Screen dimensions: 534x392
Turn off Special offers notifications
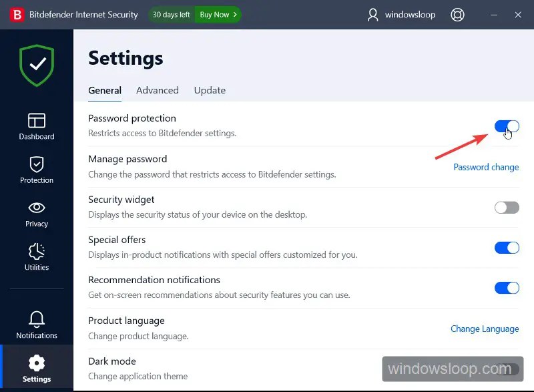pos(507,247)
